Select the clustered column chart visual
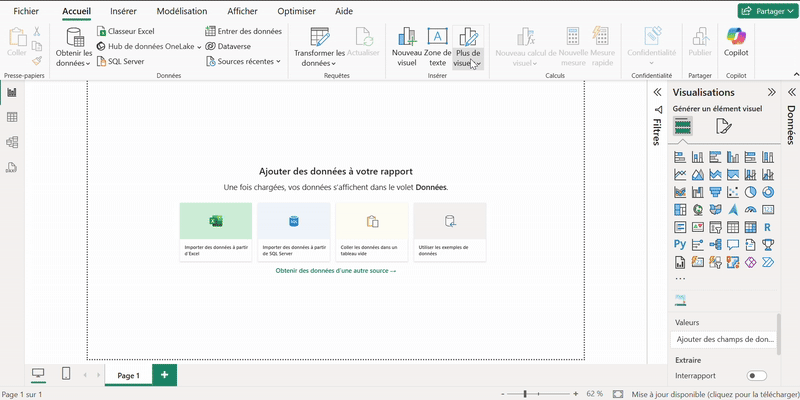The width and height of the screenshot is (800, 400). (732, 157)
